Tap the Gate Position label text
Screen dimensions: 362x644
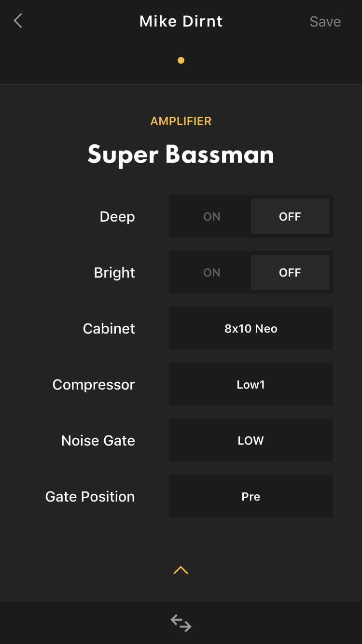coord(90,496)
